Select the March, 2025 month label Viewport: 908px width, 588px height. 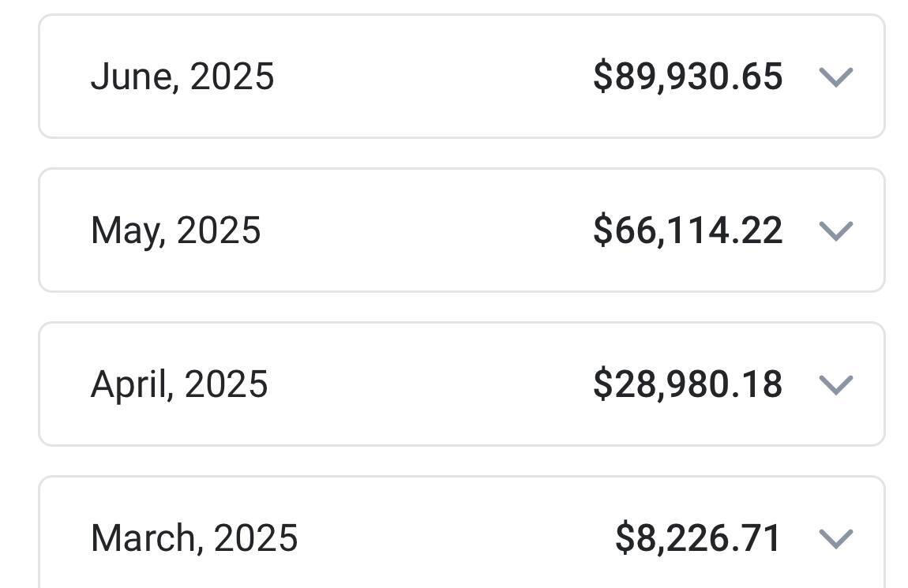point(194,538)
